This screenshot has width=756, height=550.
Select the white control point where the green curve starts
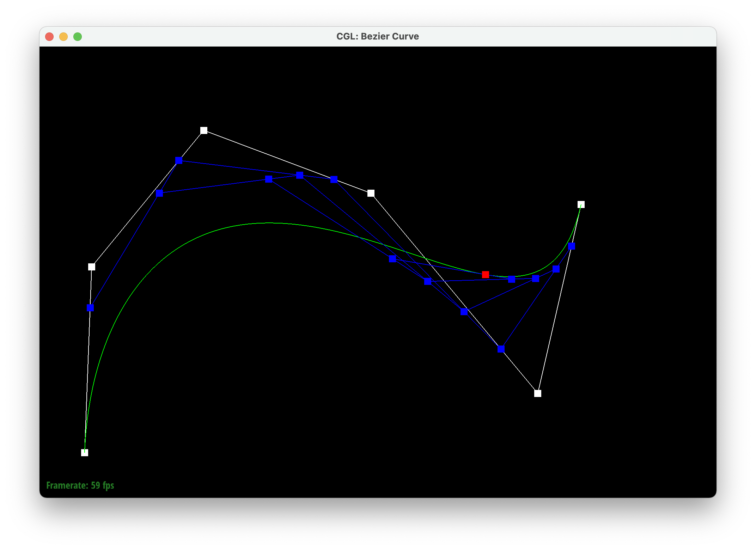tap(85, 453)
